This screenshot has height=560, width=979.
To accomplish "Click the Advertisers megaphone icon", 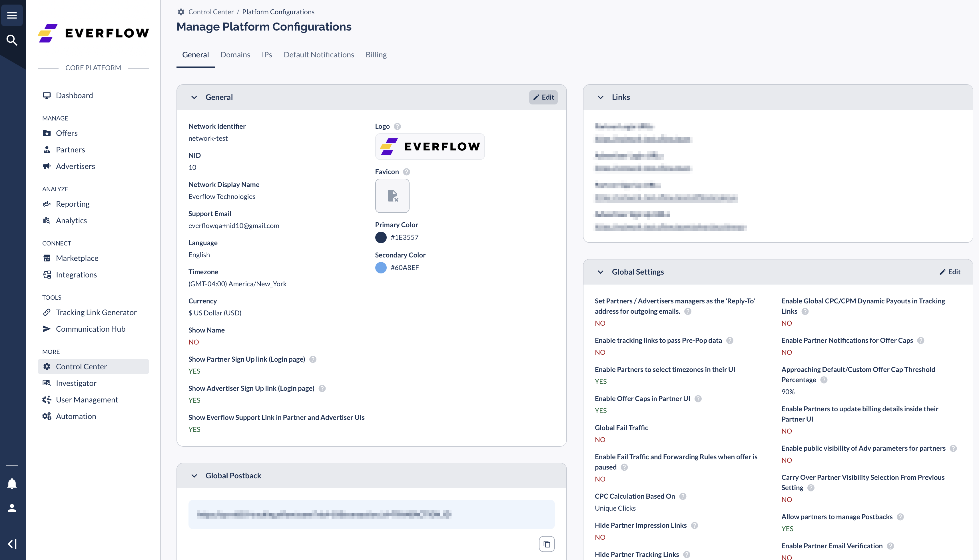I will pyautogui.click(x=47, y=166).
